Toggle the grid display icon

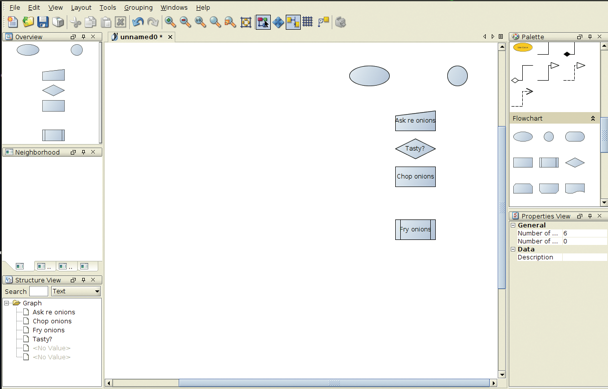(307, 22)
